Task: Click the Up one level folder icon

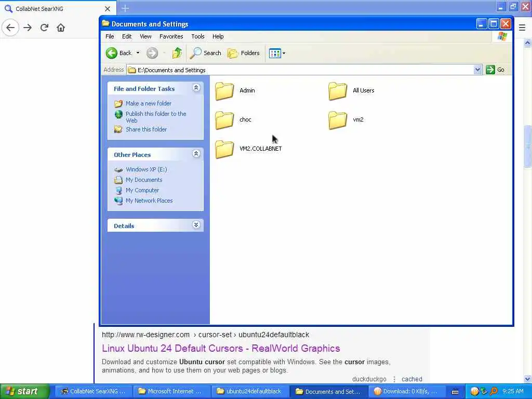Action: pos(177,53)
